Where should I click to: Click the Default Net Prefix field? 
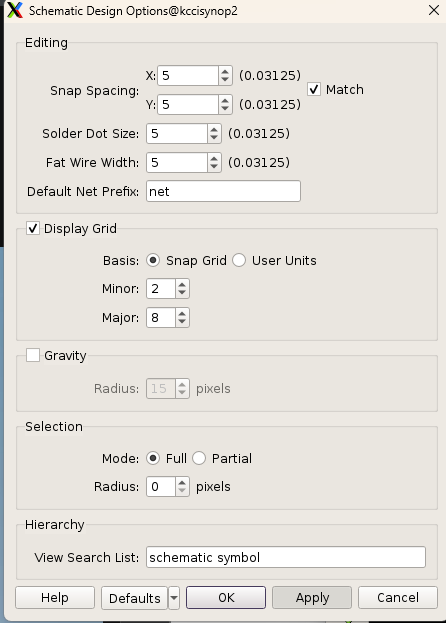223,191
